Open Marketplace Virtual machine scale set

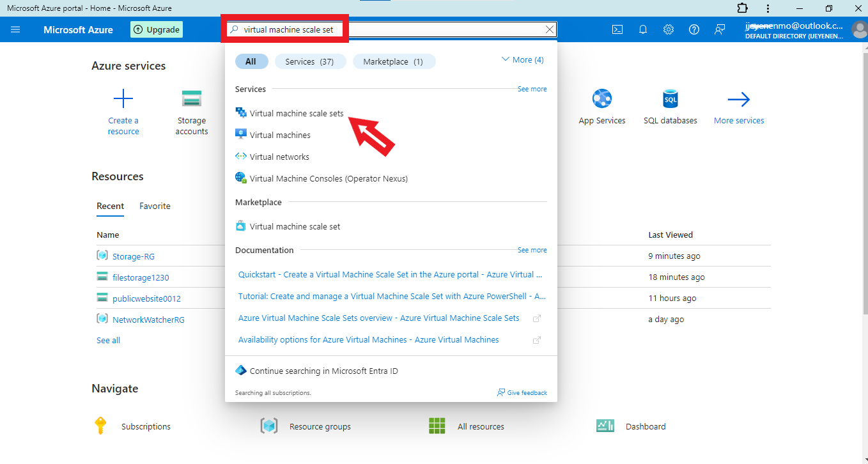click(x=295, y=226)
